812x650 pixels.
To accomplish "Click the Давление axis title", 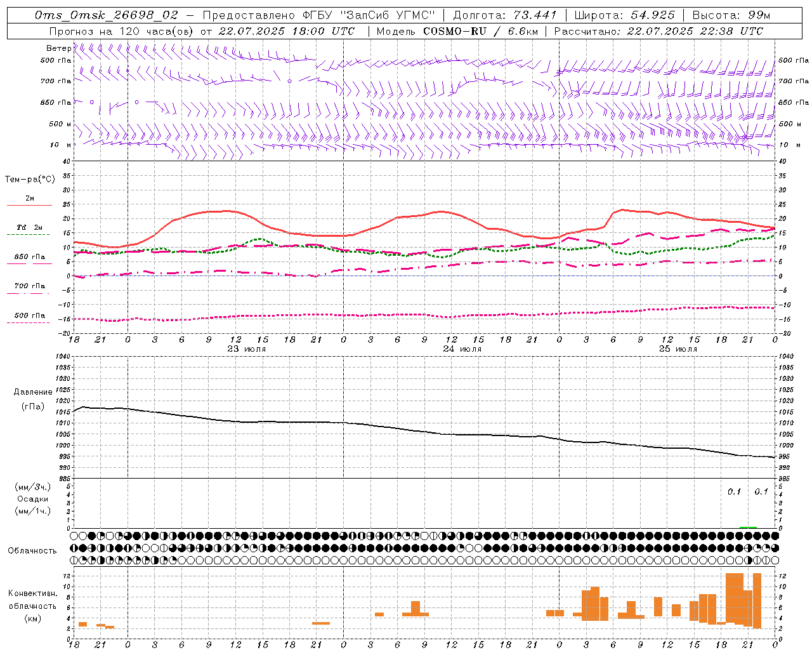I will [33, 392].
